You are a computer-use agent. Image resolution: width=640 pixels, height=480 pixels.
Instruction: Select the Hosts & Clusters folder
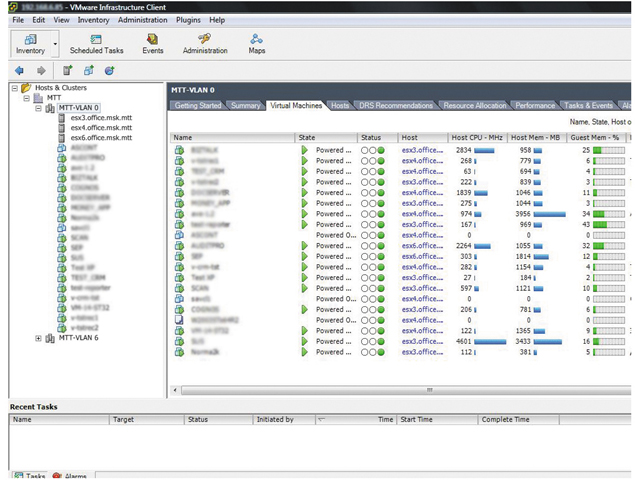[61, 88]
